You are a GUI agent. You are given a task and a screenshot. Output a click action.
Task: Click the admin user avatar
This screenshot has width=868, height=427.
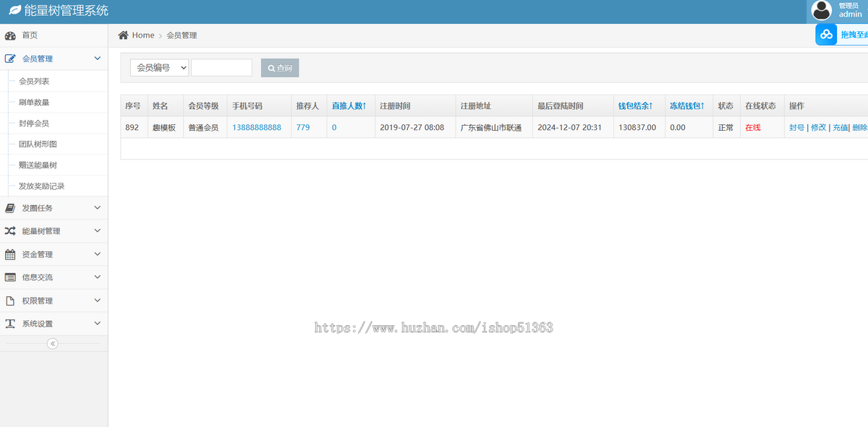point(822,9)
